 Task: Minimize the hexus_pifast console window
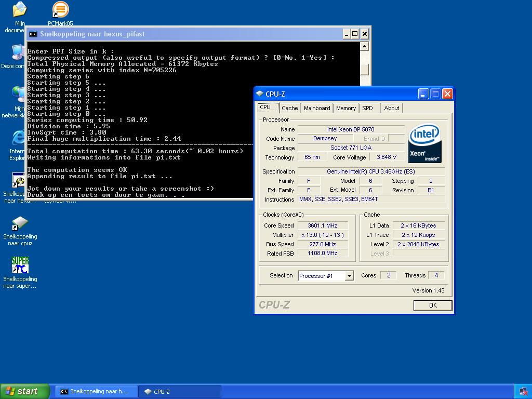[x=347, y=34]
